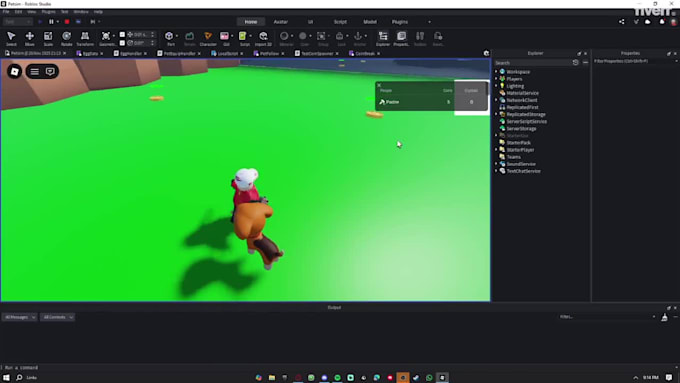This screenshot has width=680, height=383.
Task: Stop the running playtest
Action: 67,22
